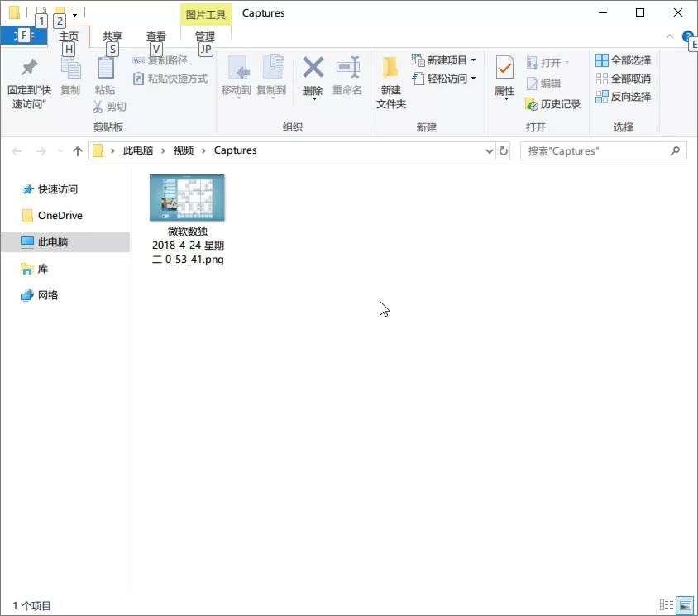Click 此电脑 in address breadcrumb

[x=138, y=150]
